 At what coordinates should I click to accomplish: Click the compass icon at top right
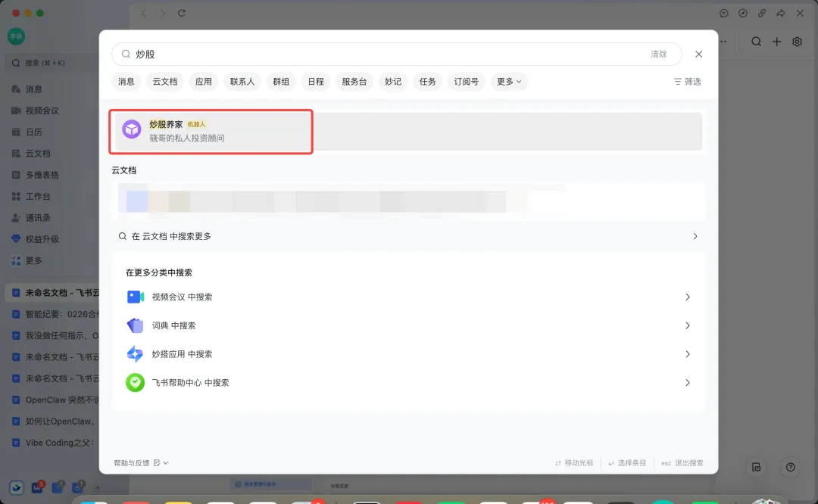tap(743, 13)
